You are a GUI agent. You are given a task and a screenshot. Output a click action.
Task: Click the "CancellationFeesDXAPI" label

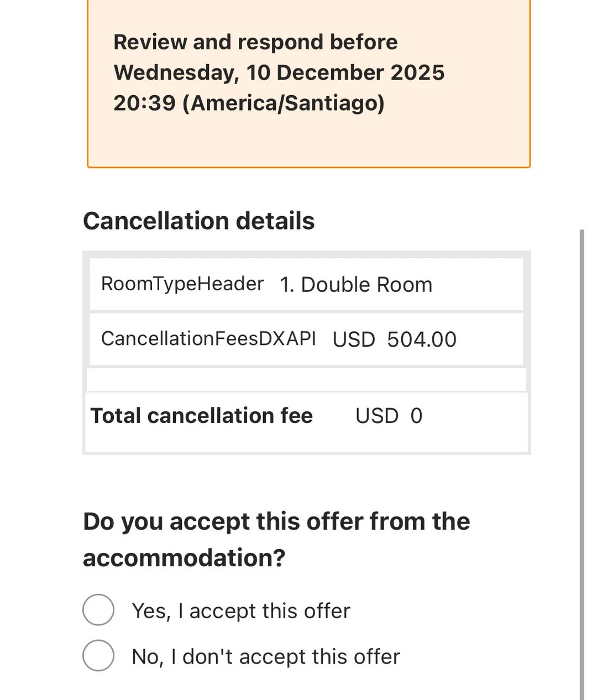point(208,339)
